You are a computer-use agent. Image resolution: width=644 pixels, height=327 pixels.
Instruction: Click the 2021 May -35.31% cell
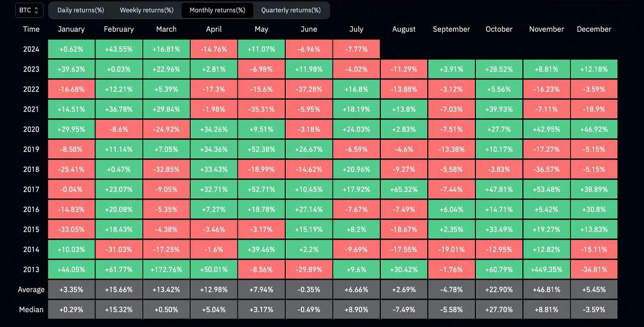point(262,109)
